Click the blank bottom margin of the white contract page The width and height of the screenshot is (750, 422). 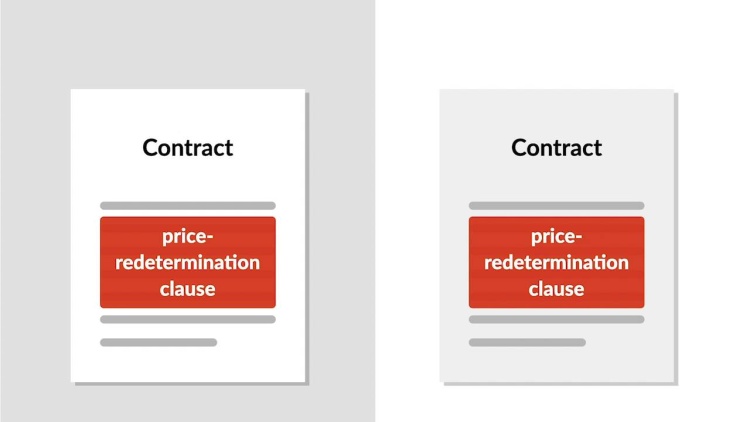point(188,364)
